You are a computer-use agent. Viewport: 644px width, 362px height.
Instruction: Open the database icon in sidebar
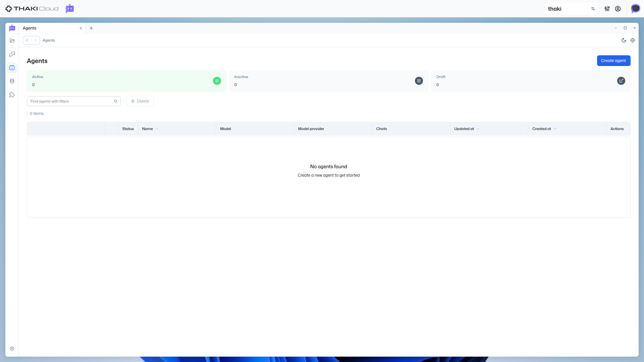(x=12, y=81)
